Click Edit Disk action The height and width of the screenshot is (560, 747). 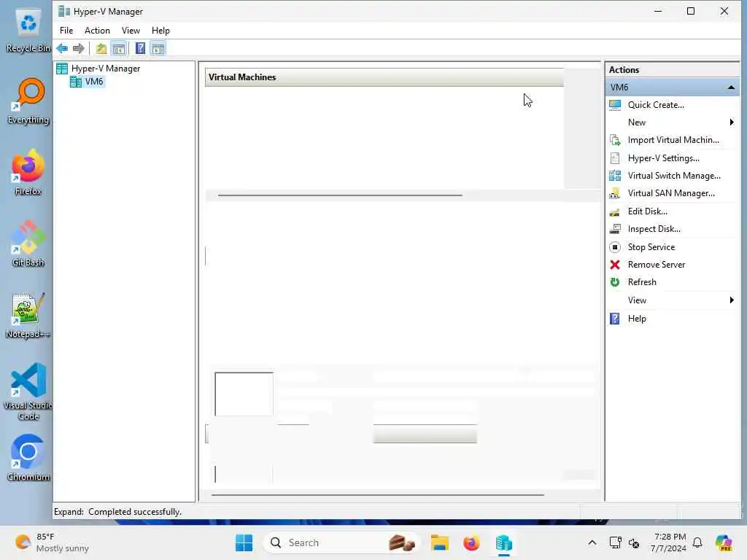tap(647, 211)
